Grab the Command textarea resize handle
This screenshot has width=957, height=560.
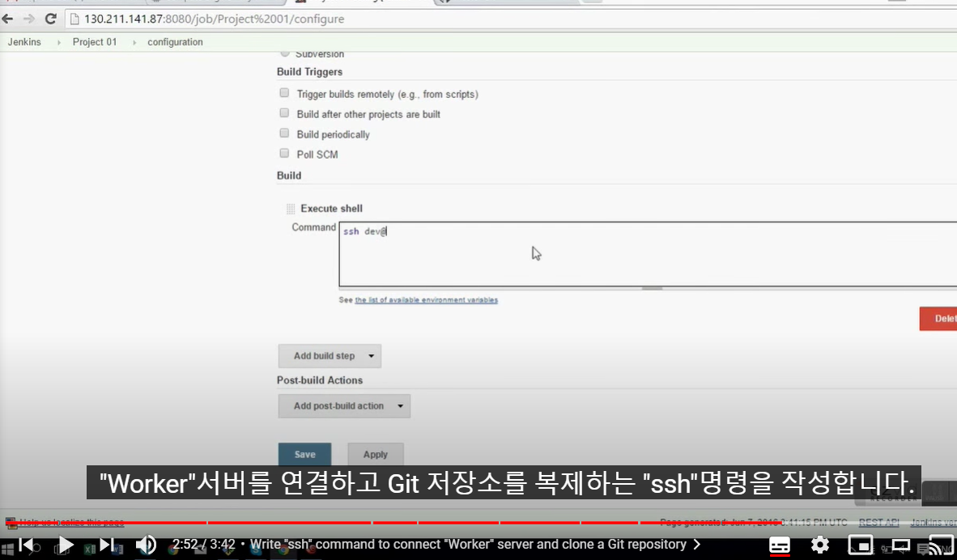[652, 288]
